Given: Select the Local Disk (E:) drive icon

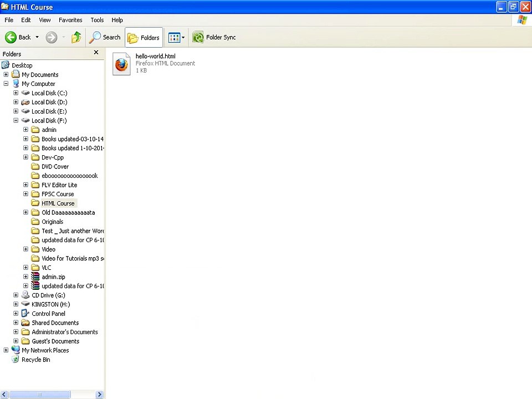Looking at the screenshot, I should [25, 111].
